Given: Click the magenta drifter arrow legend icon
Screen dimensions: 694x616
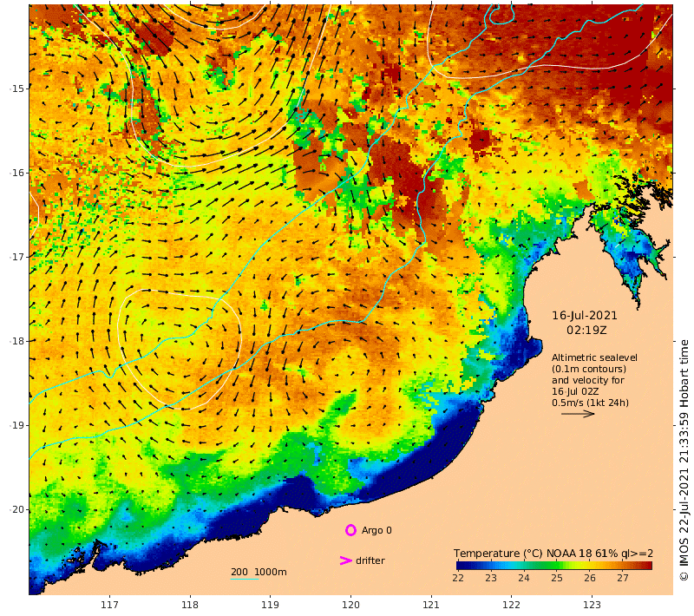Looking at the screenshot, I should 345,560.
